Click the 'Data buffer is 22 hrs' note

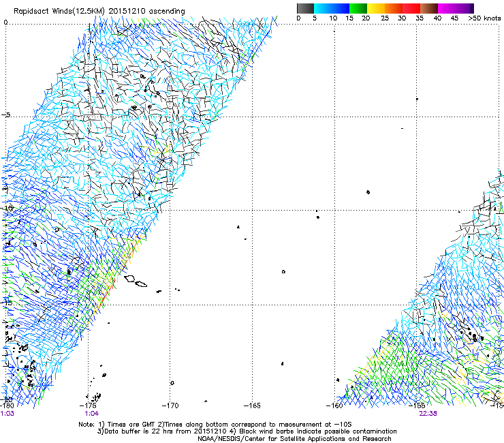pyautogui.click(x=247, y=431)
